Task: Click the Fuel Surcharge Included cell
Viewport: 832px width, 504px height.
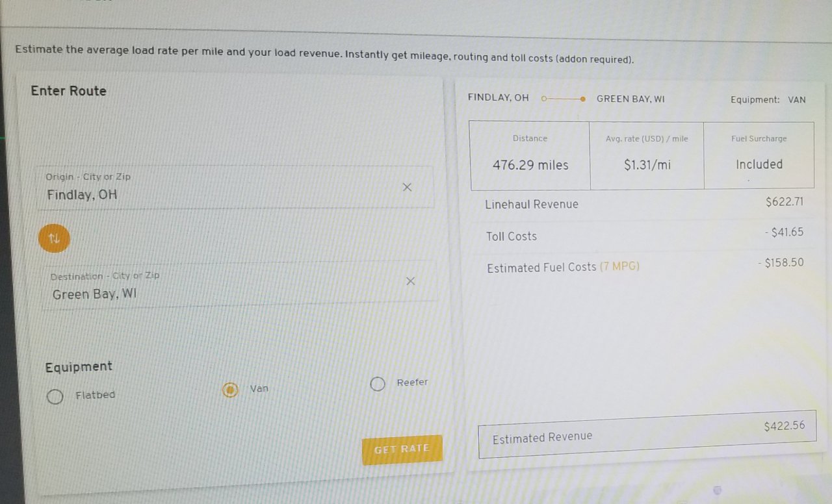Action: [x=759, y=155]
